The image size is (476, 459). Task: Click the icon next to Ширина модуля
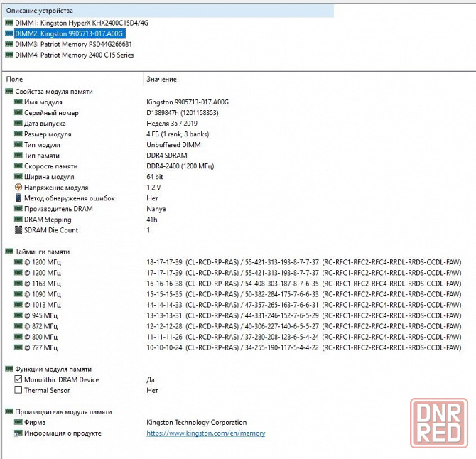pos(18,176)
